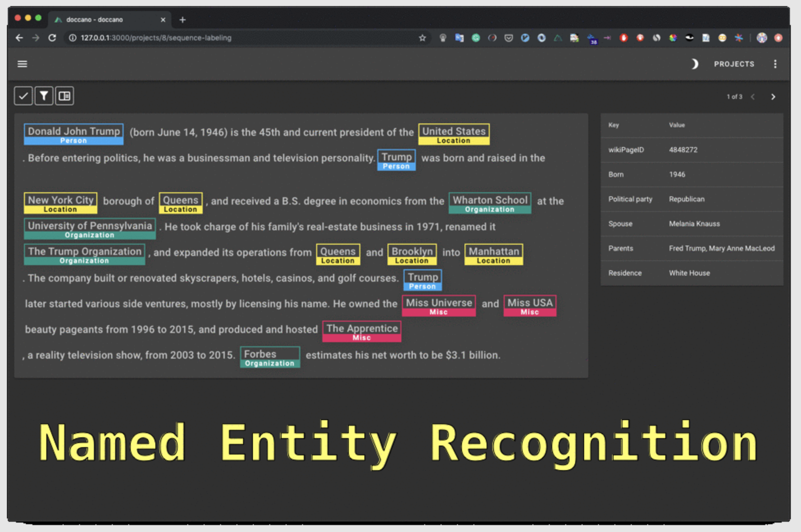Go to previous document arrow
This screenshot has width=801, height=532.
coord(753,97)
